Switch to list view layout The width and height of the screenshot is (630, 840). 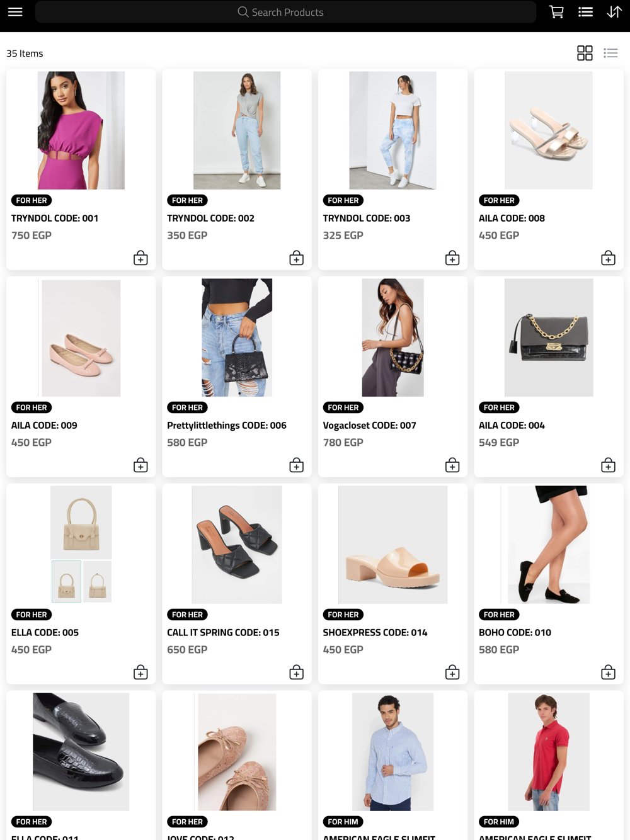click(610, 53)
